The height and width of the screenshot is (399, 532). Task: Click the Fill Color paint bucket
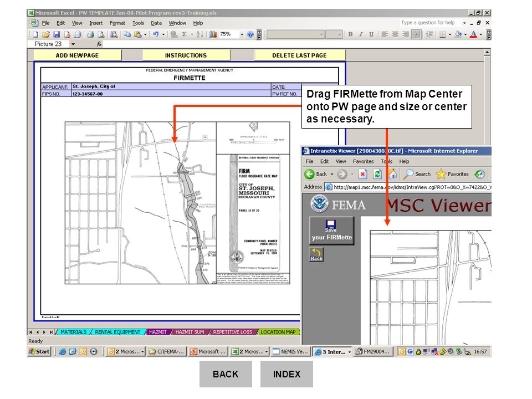click(458, 34)
